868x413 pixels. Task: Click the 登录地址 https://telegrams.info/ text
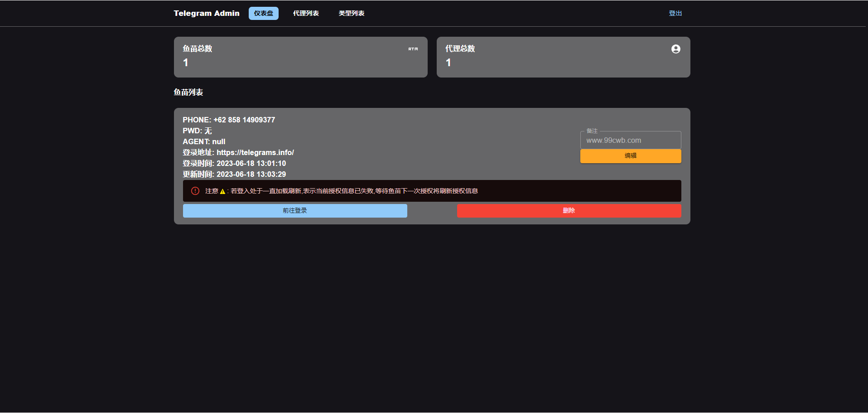pos(238,152)
